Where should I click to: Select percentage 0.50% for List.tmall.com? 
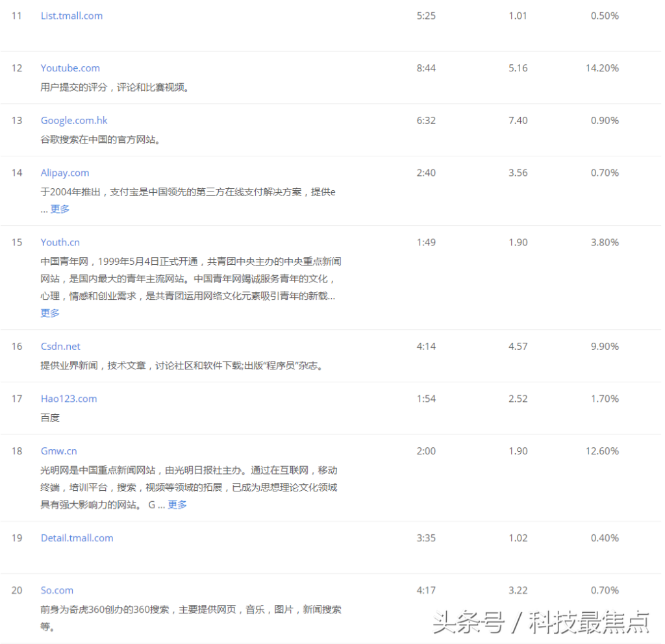click(605, 16)
